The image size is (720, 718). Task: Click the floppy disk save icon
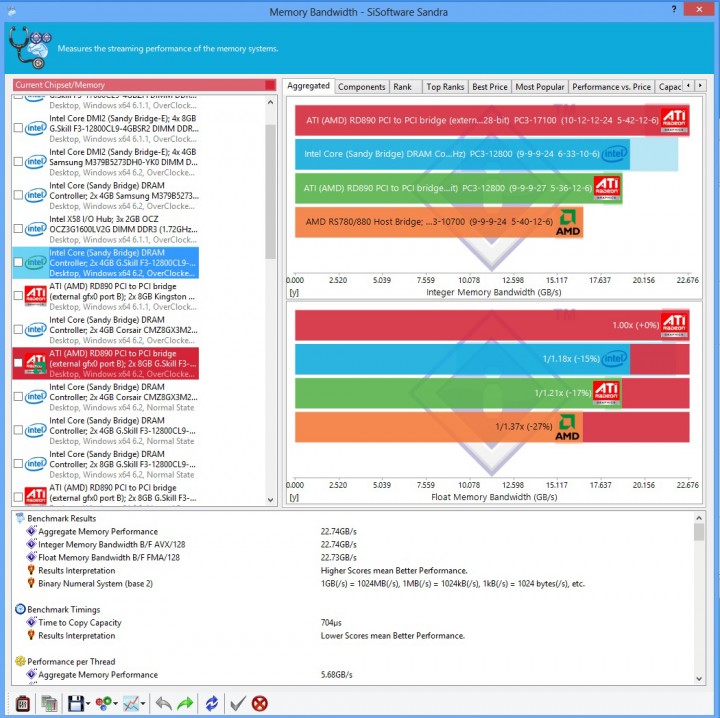coord(76,703)
